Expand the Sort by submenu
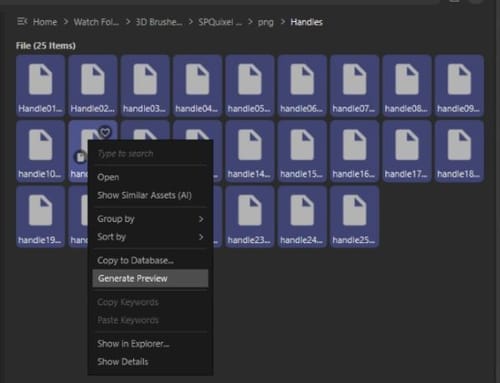Image resolution: width=500 pixels, height=383 pixels. (150, 237)
